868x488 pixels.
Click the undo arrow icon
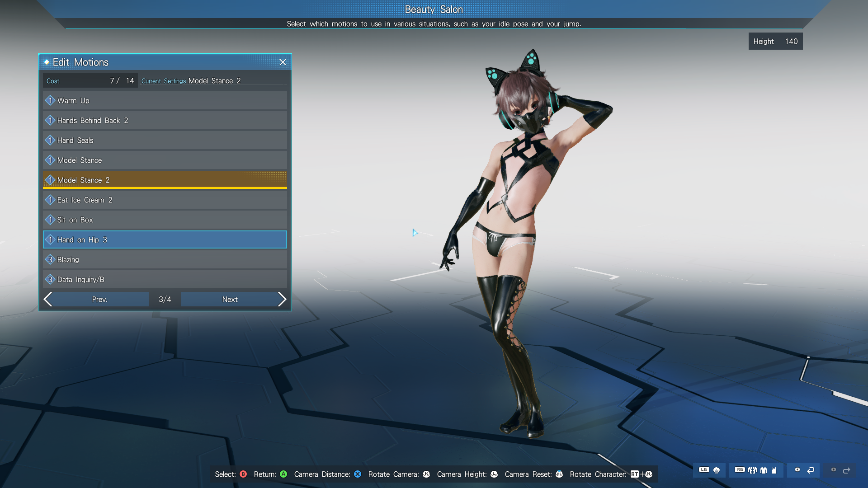[x=811, y=470]
